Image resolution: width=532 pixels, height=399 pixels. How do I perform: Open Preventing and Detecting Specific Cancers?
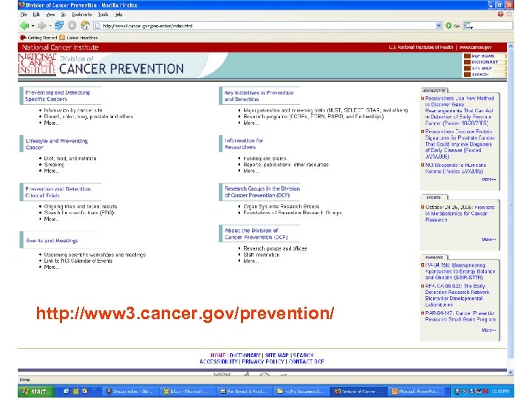tap(58, 95)
